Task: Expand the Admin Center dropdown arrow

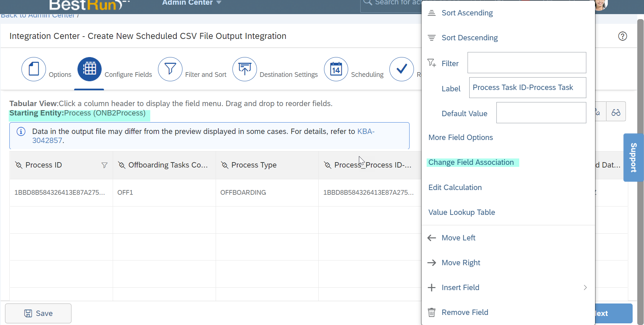Action: coord(219,3)
